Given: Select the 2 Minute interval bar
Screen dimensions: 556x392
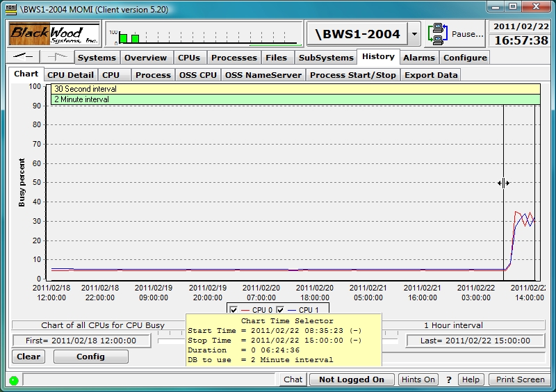Looking at the screenshot, I should click(296, 99).
